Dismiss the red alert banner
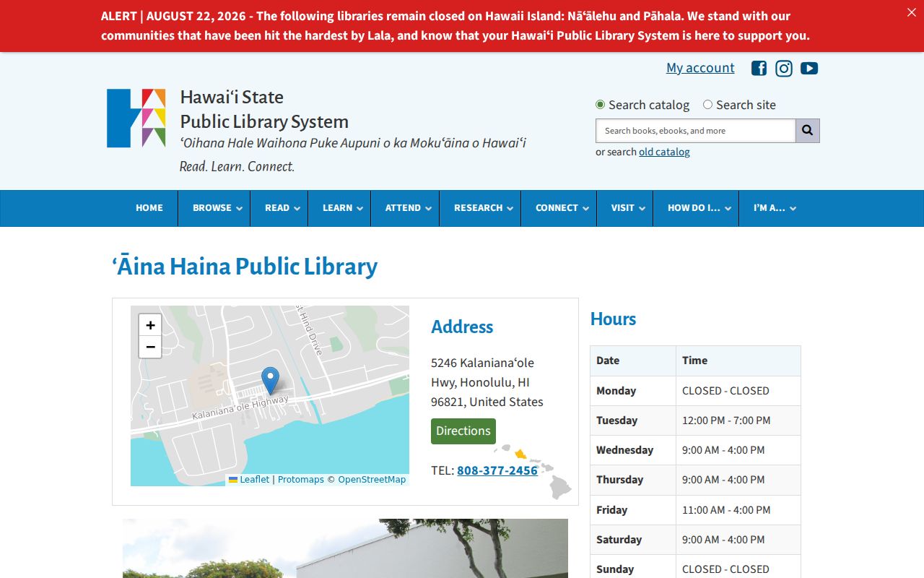This screenshot has width=924, height=578. click(911, 12)
